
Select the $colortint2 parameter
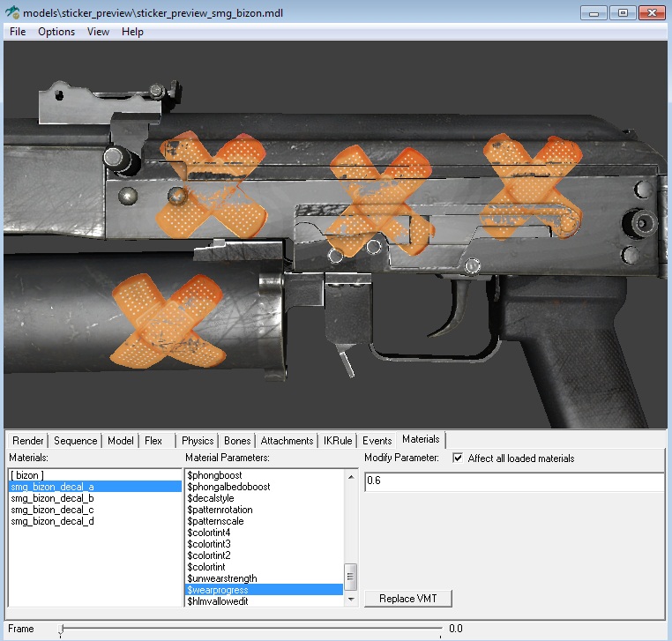(x=264, y=555)
